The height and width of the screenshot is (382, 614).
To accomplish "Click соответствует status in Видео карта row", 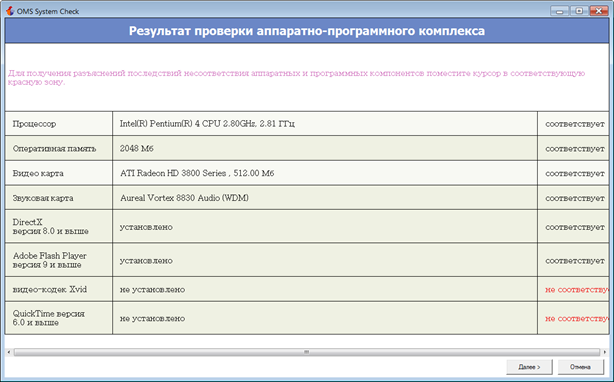I will point(575,174).
